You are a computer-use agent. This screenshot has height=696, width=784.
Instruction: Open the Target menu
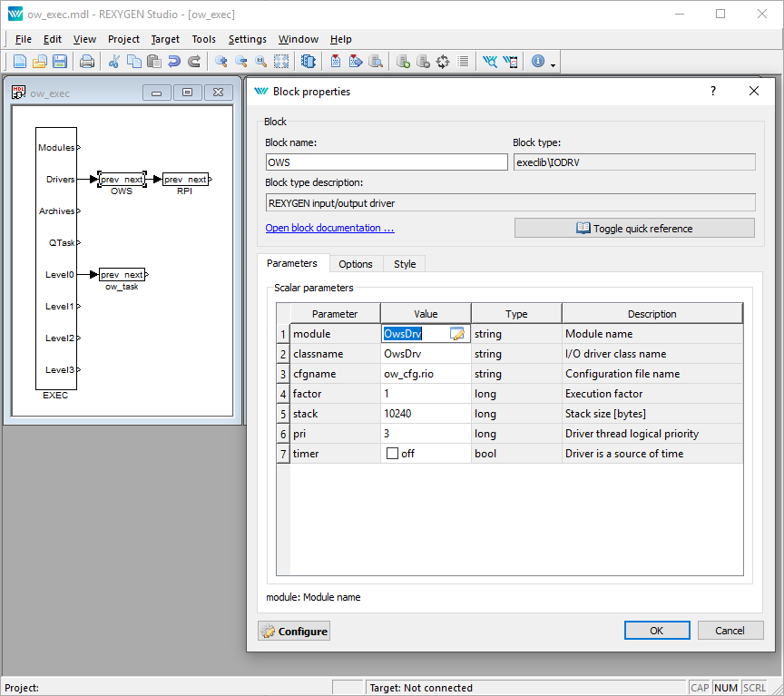165,39
